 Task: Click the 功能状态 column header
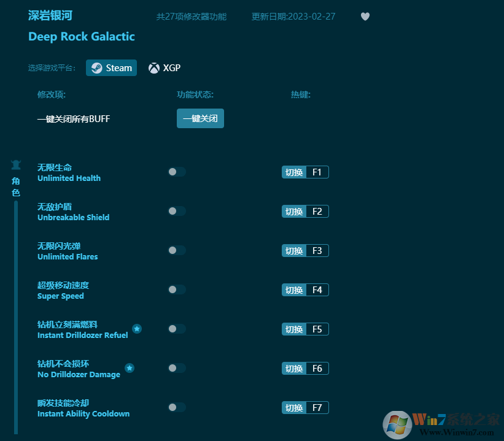(195, 94)
